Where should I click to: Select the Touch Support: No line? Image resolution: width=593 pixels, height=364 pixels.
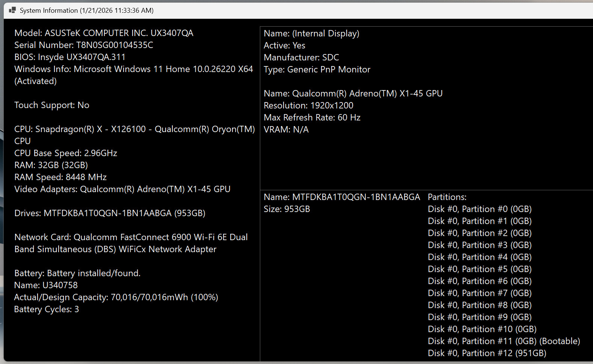pyautogui.click(x=52, y=105)
